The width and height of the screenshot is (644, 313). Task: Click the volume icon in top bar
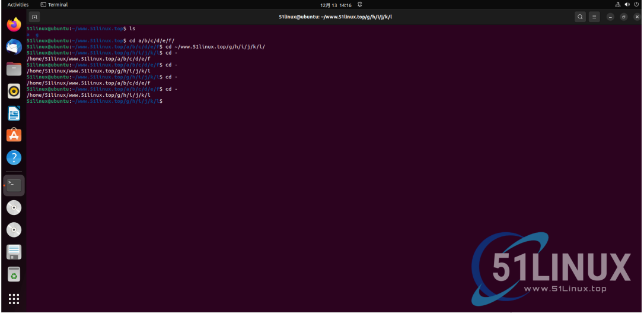click(627, 5)
